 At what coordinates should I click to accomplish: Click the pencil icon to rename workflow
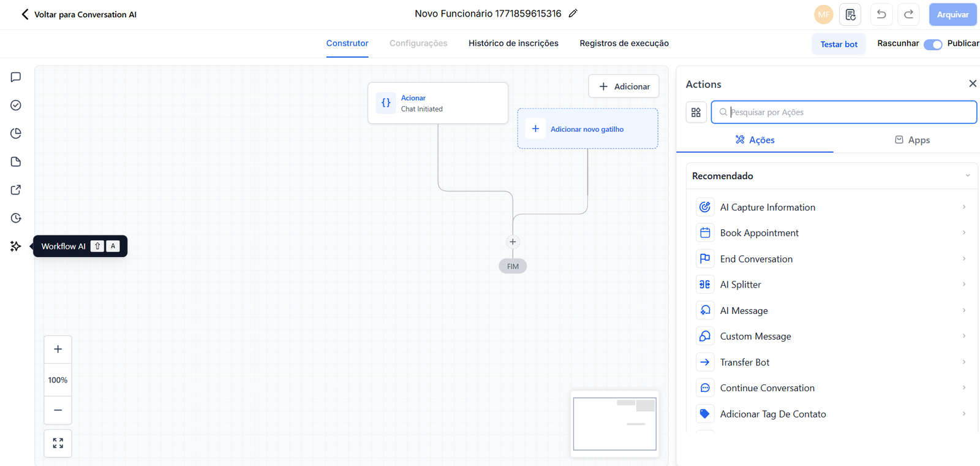click(x=573, y=13)
